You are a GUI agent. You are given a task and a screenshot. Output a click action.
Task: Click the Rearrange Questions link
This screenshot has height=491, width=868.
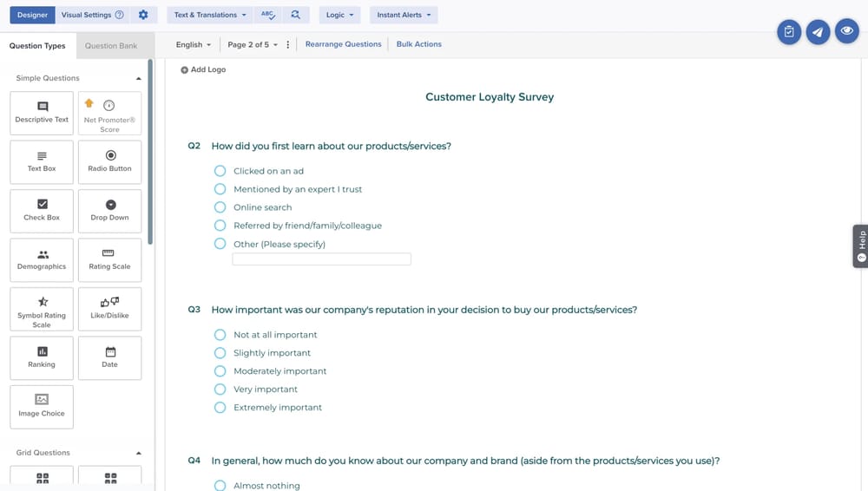coord(343,44)
